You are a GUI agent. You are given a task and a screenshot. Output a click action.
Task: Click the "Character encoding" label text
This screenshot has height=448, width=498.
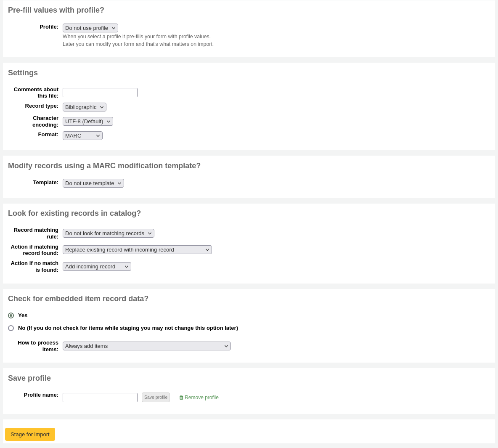coord(45,121)
